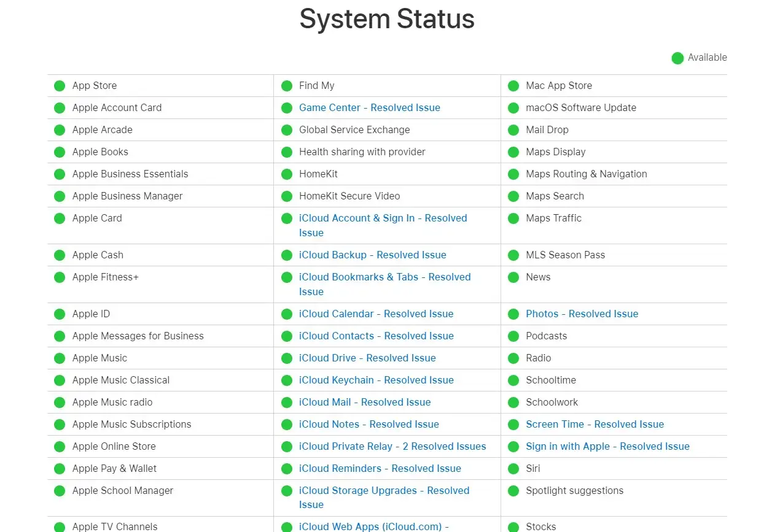Click the Apple Fitness+ entry

click(x=106, y=277)
